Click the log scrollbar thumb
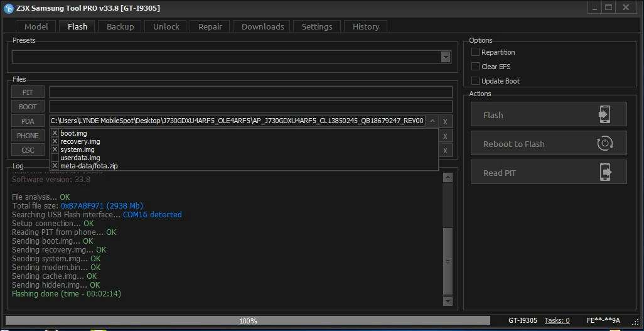The image size is (644, 331). coord(448,261)
